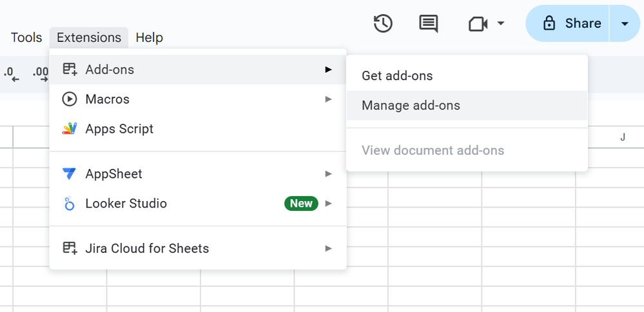Expand the AppSheet submenu arrow
Viewport: 644px width, 312px height.
point(328,173)
